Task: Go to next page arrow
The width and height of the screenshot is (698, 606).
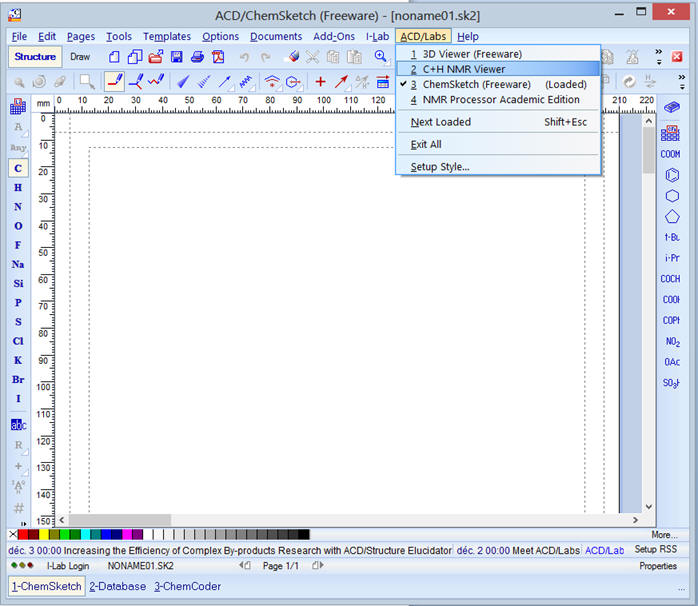Action: coord(318,565)
